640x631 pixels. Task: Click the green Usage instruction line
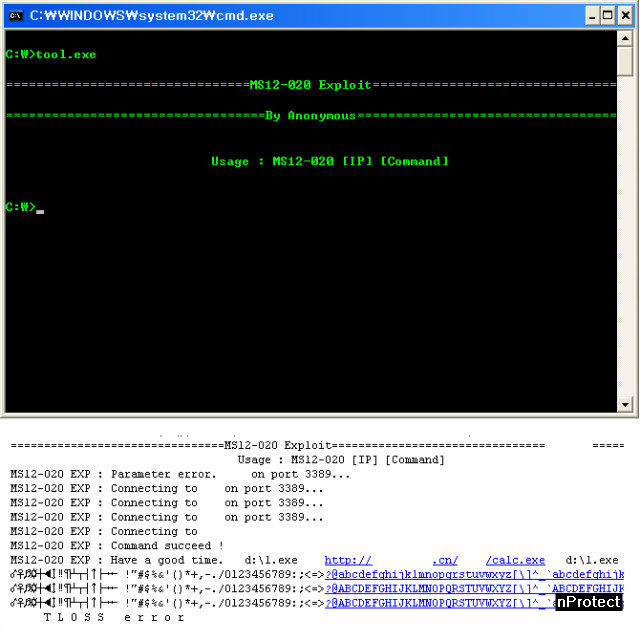pyautogui.click(x=330, y=162)
